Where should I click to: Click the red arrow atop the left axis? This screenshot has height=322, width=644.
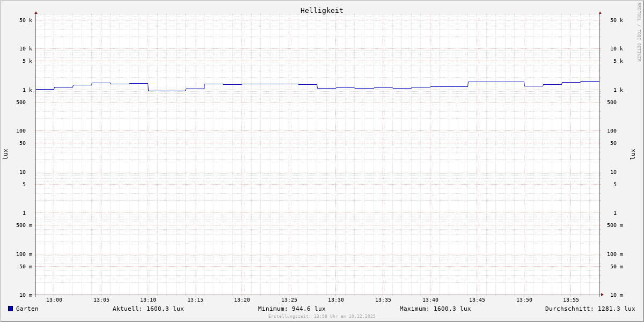(36, 12)
